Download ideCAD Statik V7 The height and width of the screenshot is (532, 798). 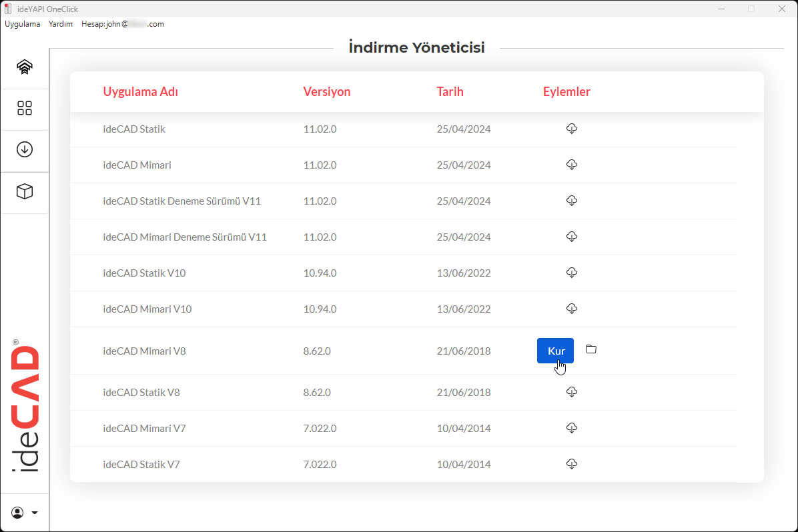click(572, 465)
